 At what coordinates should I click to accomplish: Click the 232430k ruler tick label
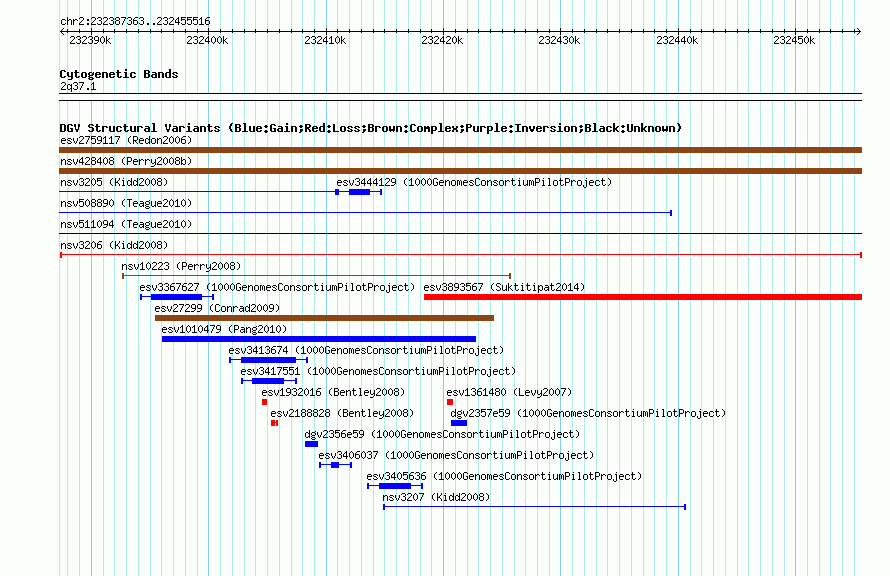click(x=559, y=40)
